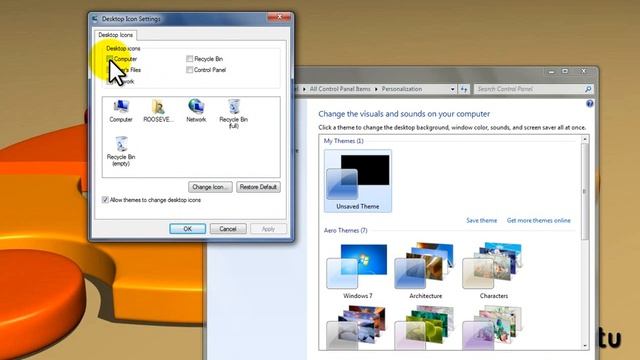Click the Change Icon button
The width and height of the screenshot is (640, 360).
[x=210, y=187]
